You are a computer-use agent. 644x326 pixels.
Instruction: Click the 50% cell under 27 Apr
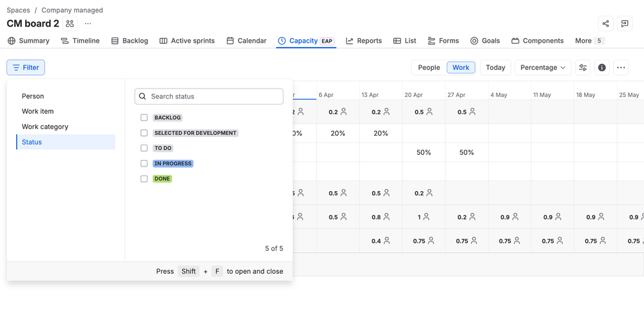(x=467, y=152)
